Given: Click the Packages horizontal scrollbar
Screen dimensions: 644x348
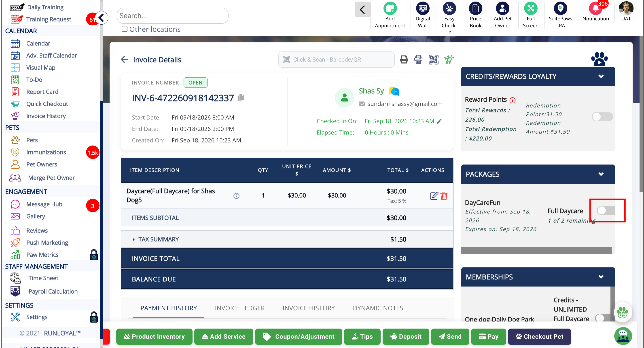Looking at the screenshot, I should 536,250.
